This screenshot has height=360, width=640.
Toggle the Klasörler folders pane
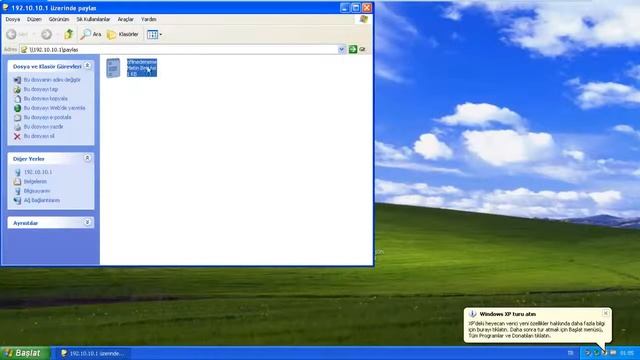tap(123, 34)
